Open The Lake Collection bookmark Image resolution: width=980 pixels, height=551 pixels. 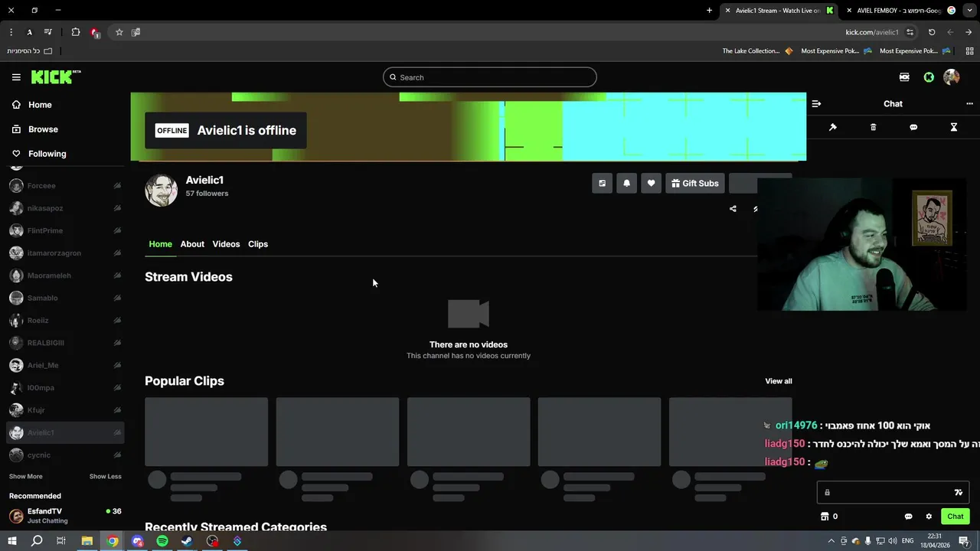tap(757, 51)
